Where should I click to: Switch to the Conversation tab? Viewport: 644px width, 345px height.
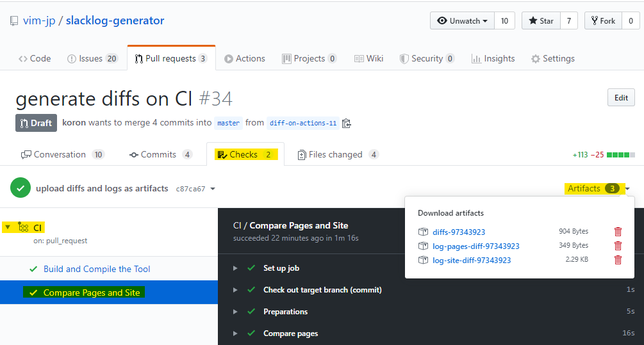[x=63, y=155]
